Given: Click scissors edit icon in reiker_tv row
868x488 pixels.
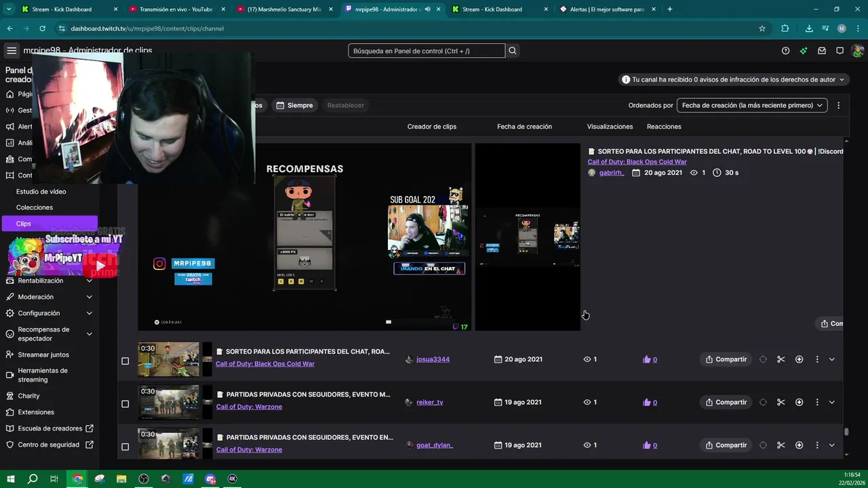Looking at the screenshot, I should point(781,402).
